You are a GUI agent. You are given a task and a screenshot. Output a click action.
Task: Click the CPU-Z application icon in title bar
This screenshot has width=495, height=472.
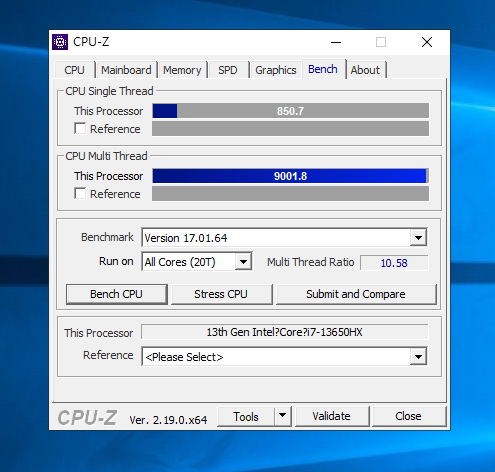click(x=60, y=42)
